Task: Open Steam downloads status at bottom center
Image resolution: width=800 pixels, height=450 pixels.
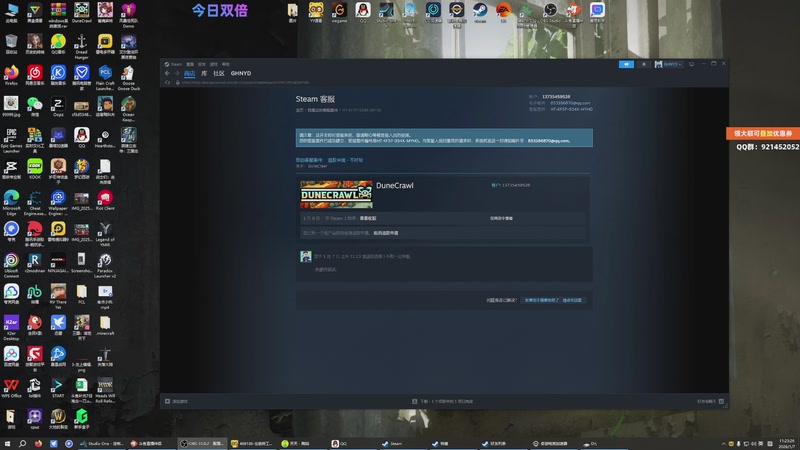Action: tap(442, 402)
